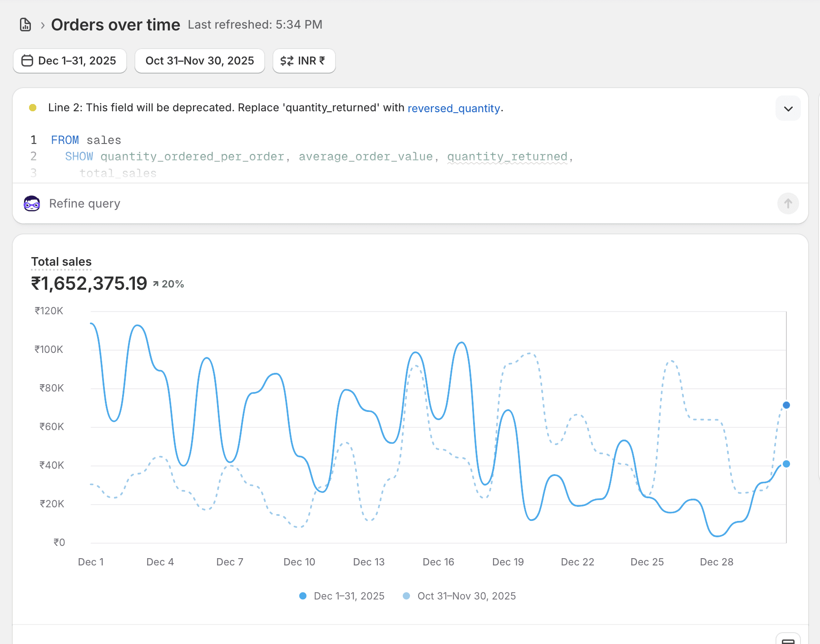
Task: Click the yellow warning status dot
Action: point(33,108)
